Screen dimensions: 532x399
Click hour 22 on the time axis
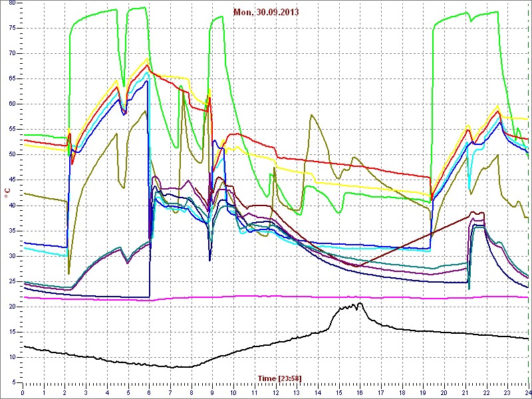pos(487,392)
